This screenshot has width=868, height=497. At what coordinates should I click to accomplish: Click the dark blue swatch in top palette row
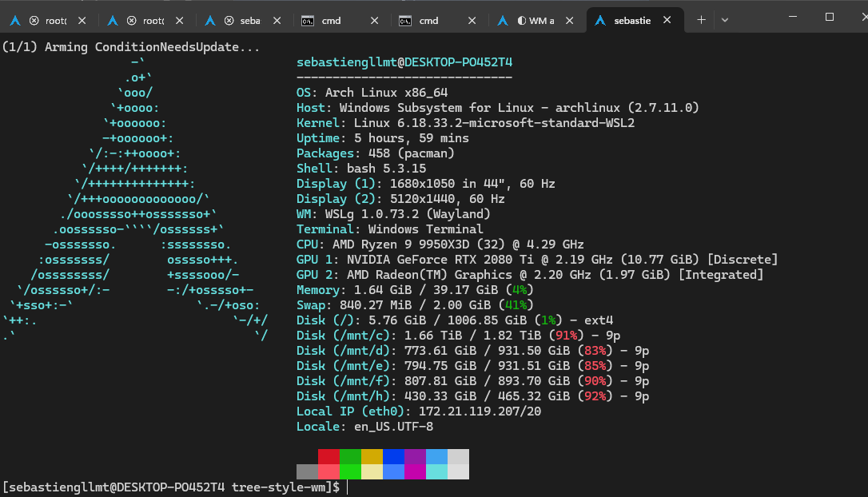(393, 456)
